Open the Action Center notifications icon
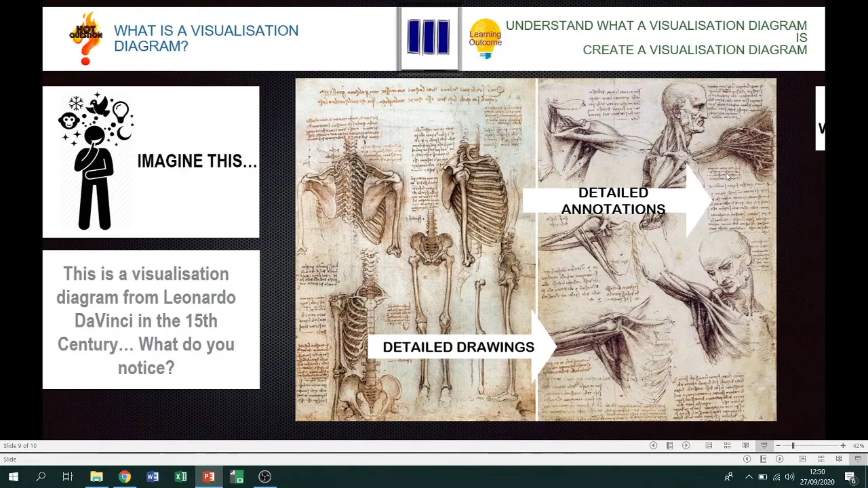Viewport: 868px width, 488px height. [x=850, y=477]
